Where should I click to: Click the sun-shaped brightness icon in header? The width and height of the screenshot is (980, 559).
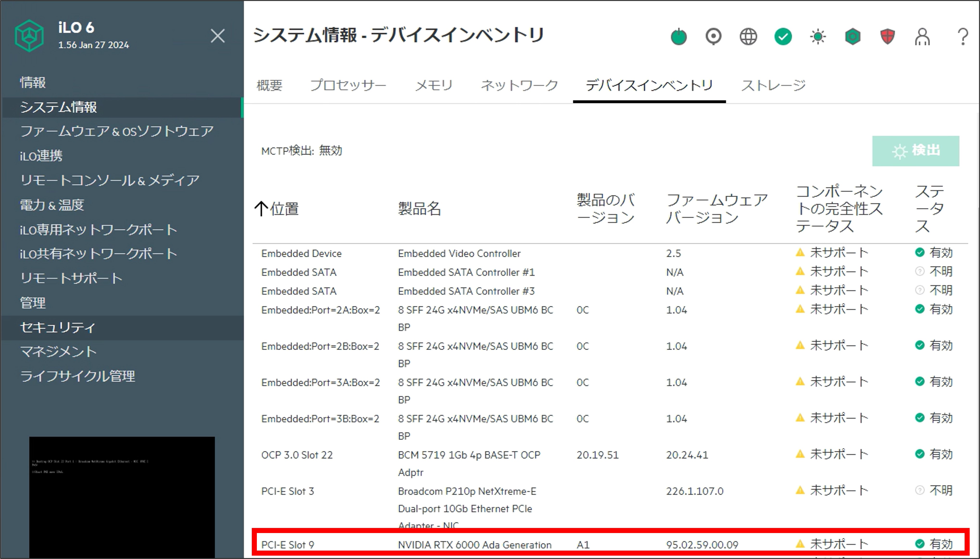coord(818,37)
